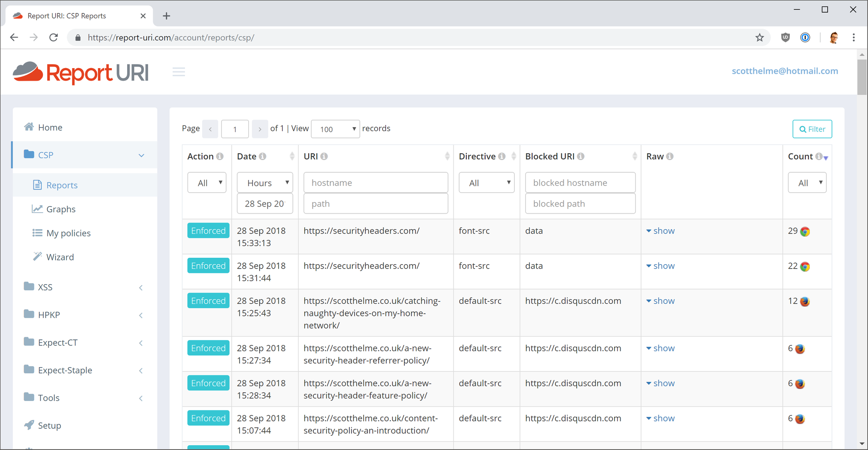Open the View 100 records dropdown
The width and height of the screenshot is (868, 450).
[x=335, y=129]
